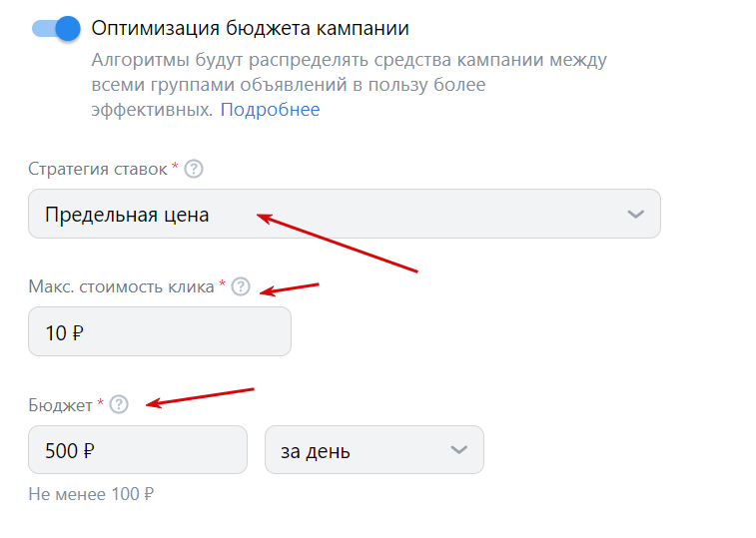This screenshot has height=538, width=756.
Task: Click help icon next to "Стратегия ставок"
Action: (x=195, y=169)
